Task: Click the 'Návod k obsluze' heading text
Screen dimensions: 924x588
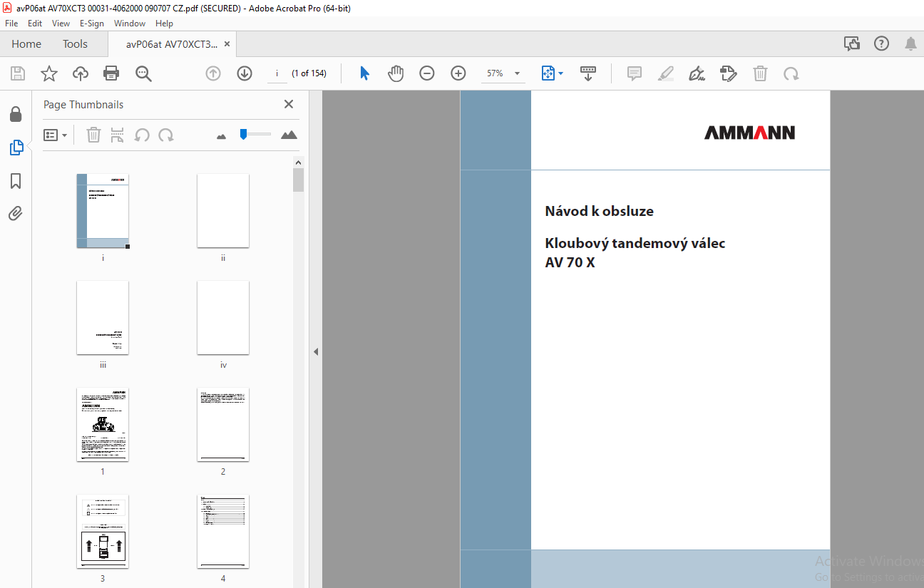Action: point(599,211)
